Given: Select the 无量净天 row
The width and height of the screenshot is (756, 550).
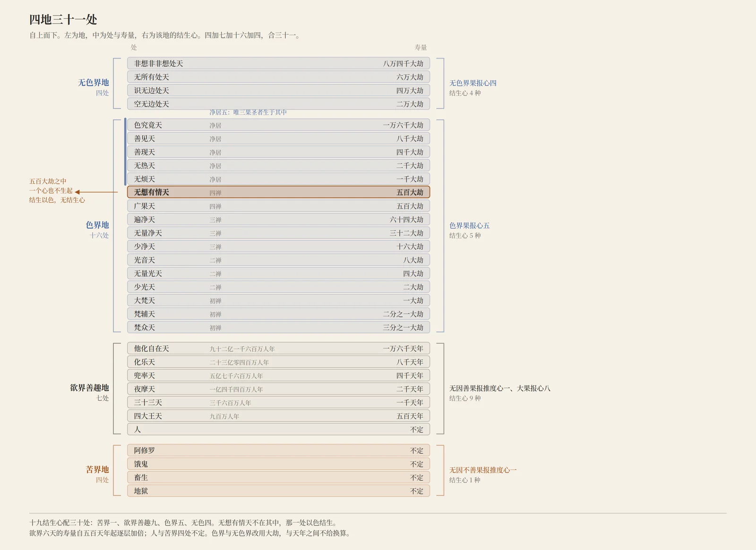Looking at the screenshot, I should click(x=278, y=233).
